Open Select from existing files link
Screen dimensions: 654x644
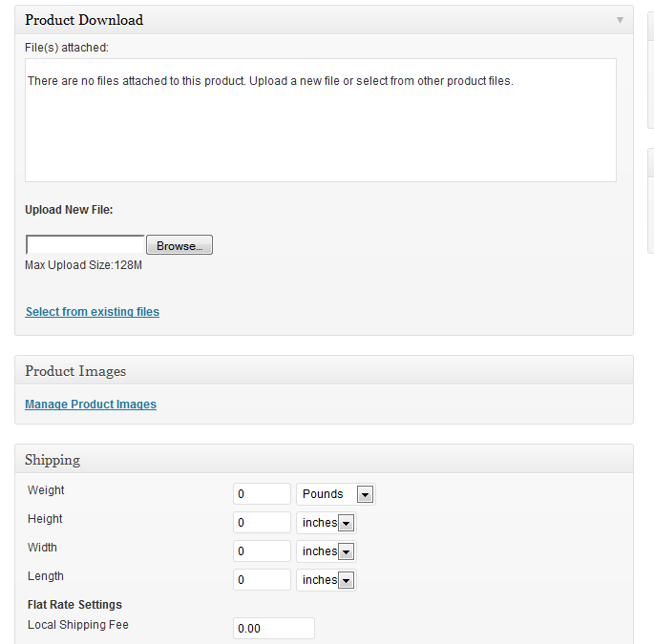[93, 312]
